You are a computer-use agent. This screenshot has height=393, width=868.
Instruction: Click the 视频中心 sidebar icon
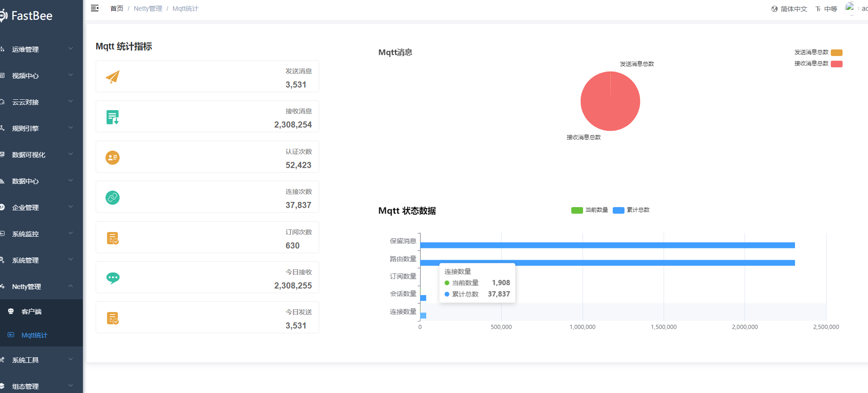pyautogui.click(x=2, y=75)
